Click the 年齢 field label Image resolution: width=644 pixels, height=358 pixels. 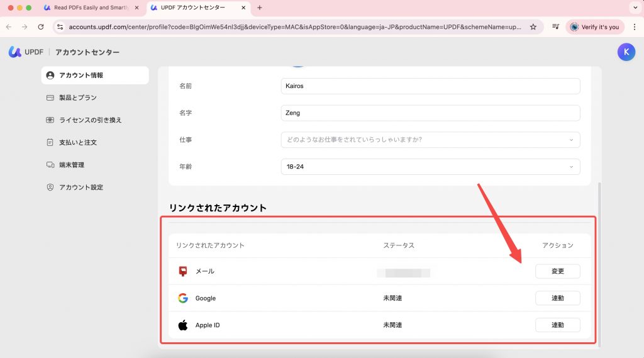pyautogui.click(x=186, y=167)
